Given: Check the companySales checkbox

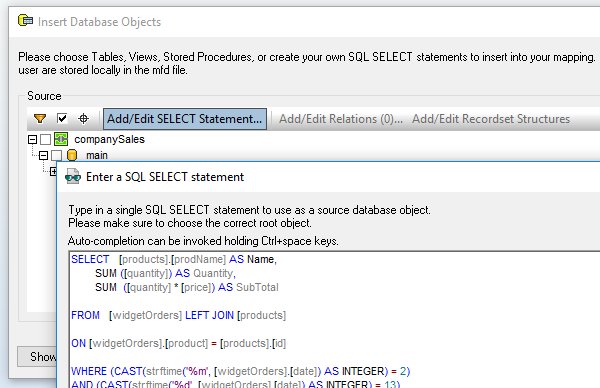Looking at the screenshot, I should point(45,139).
